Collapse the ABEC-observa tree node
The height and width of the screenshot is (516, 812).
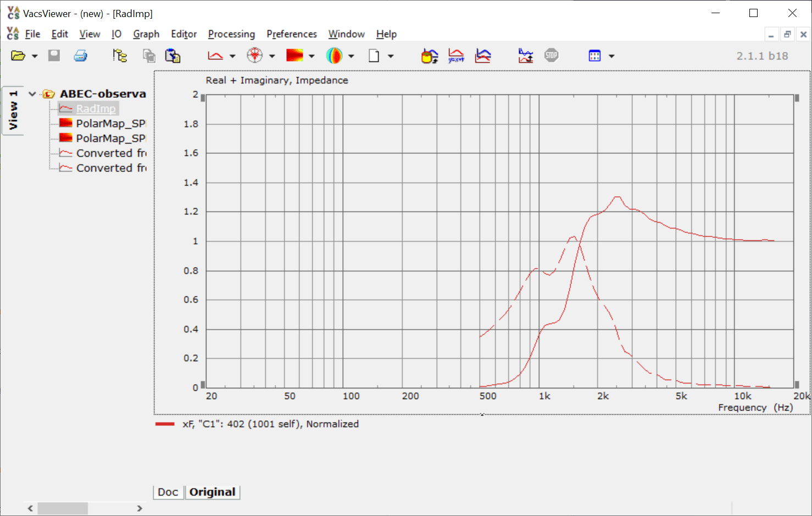pyautogui.click(x=32, y=94)
